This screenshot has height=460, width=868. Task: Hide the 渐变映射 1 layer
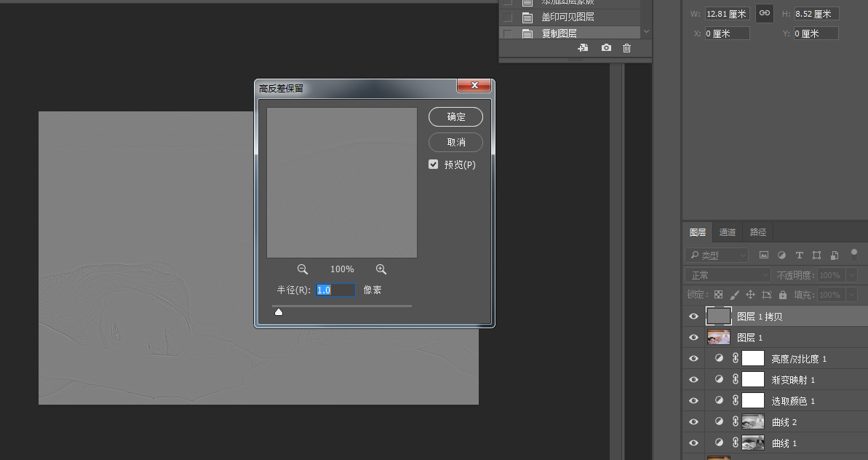(x=693, y=380)
